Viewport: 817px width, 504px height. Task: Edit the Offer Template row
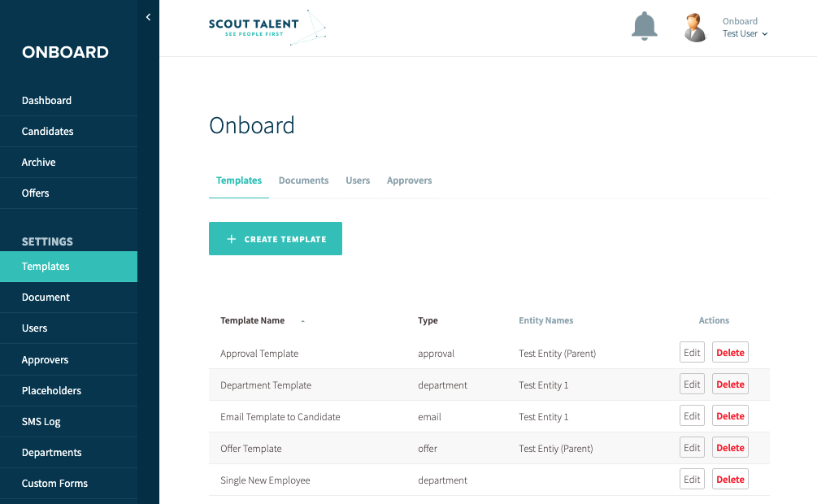pos(692,448)
